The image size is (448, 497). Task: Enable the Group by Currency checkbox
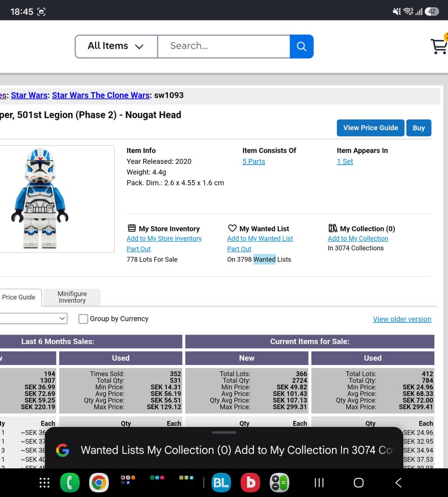(x=83, y=319)
